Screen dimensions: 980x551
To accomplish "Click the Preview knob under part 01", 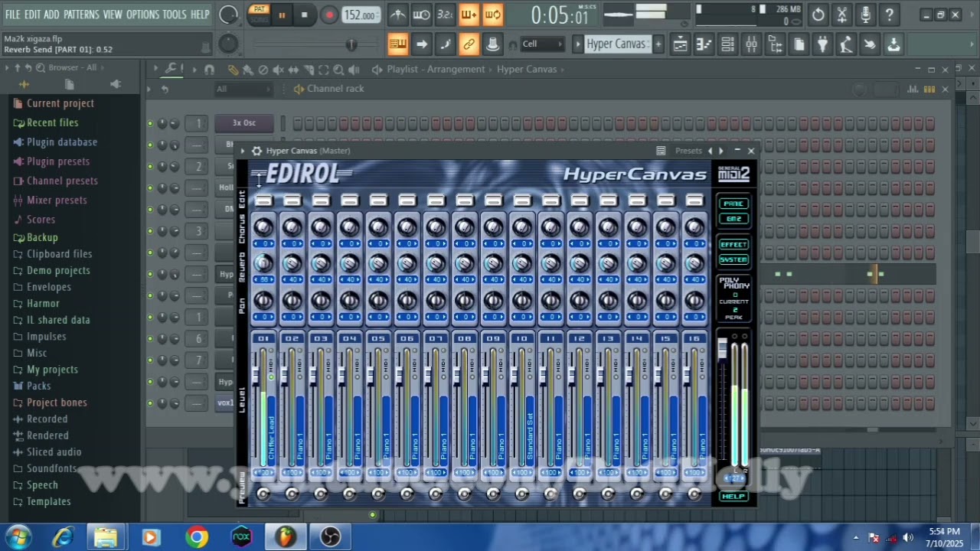I will pos(263,494).
